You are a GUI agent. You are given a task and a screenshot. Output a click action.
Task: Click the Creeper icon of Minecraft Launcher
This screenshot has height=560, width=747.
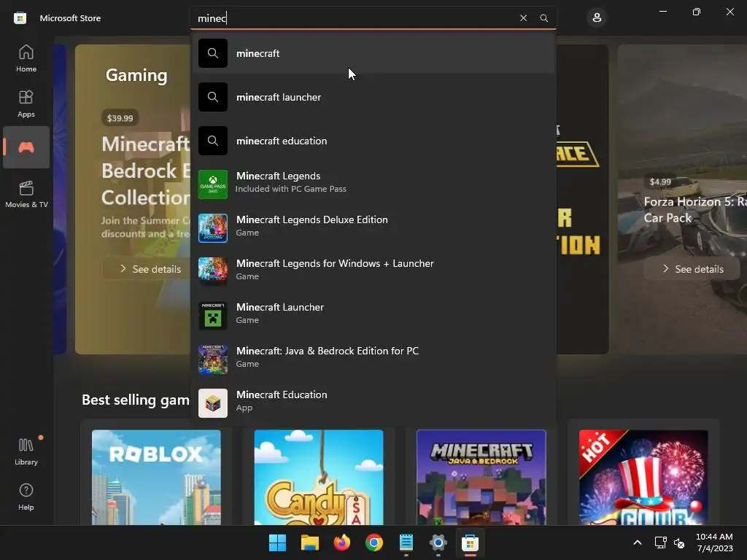tap(213, 316)
